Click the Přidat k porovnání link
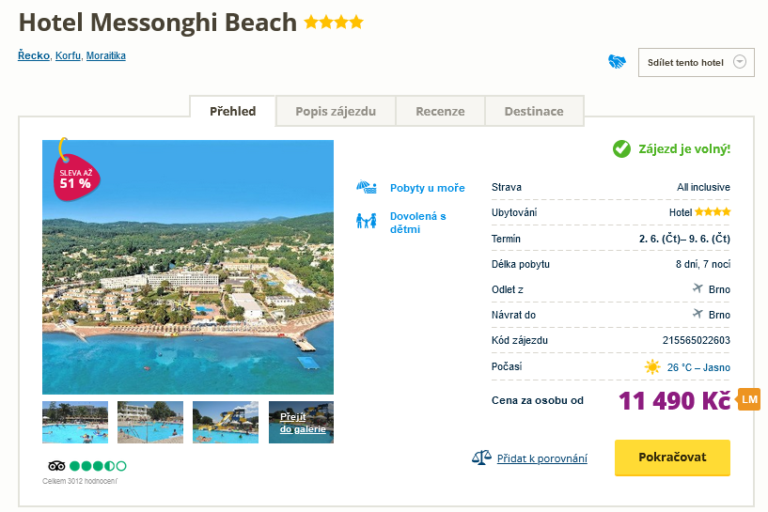Screen dimensions: 768x512 [541, 458]
